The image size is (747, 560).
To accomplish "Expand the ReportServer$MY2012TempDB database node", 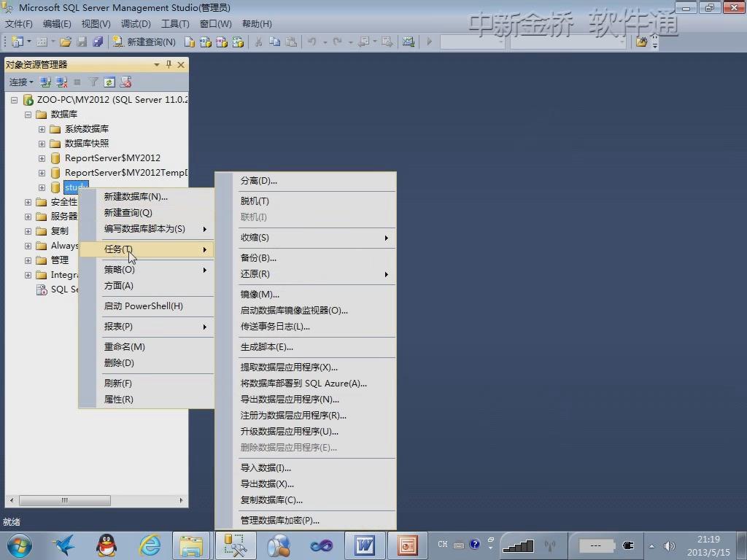I will (x=42, y=173).
